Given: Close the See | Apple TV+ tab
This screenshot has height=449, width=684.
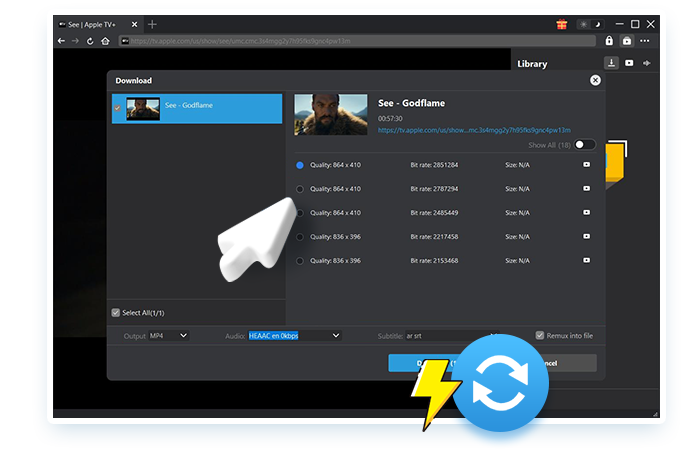Looking at the screenshot, I should pos(134,24).
